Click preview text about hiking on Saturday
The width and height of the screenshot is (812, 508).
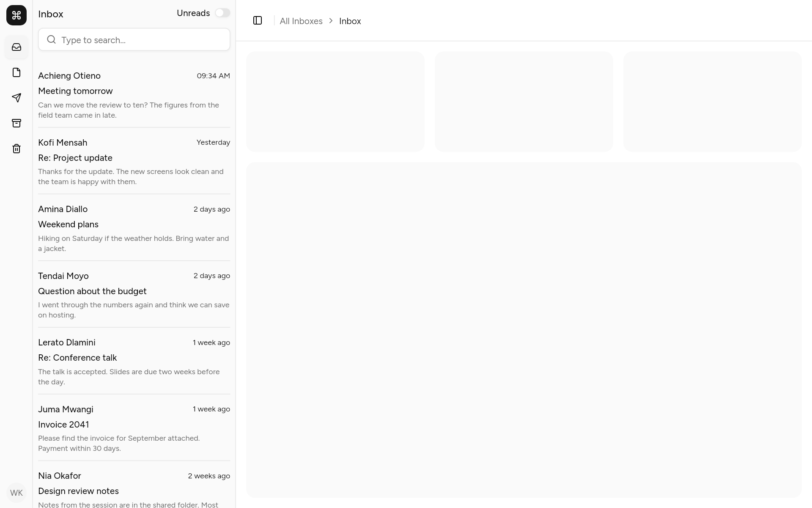click(x=134, y=243)
